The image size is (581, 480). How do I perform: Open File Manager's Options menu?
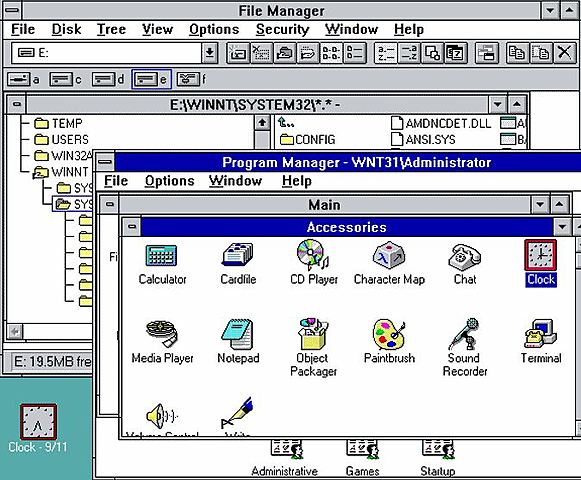click(214, 29)
